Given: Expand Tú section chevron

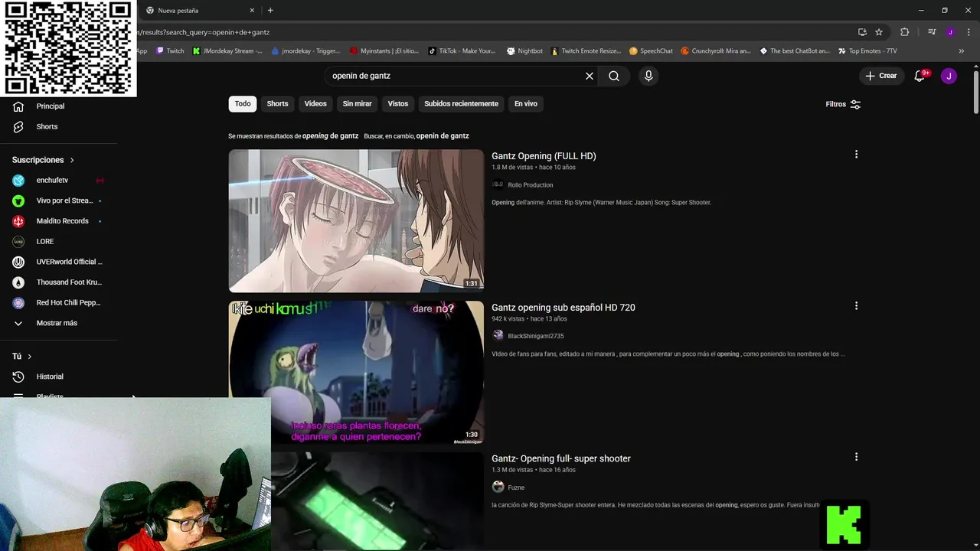Looking at the screenshot, I should pos(30,357).
